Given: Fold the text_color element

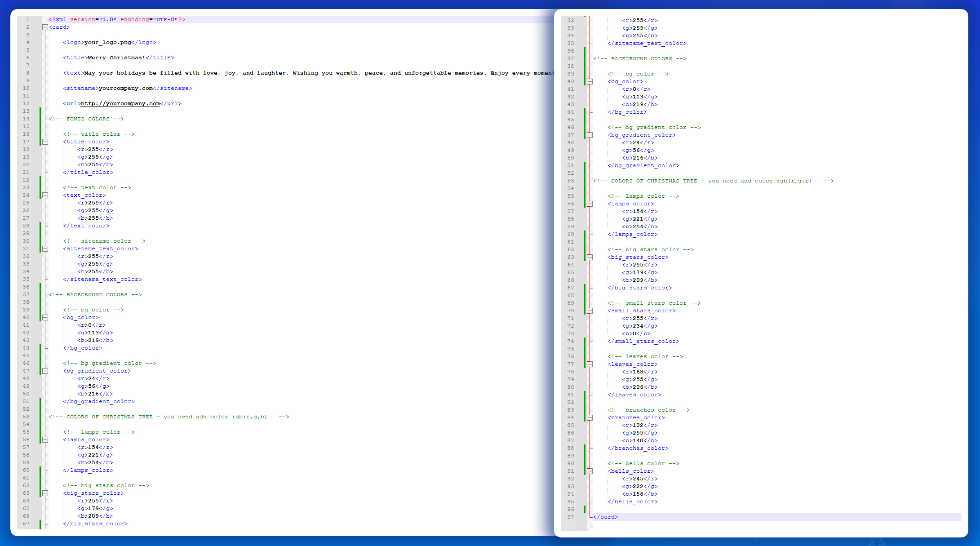Looking at the screenshot, I should pos(45,195).
